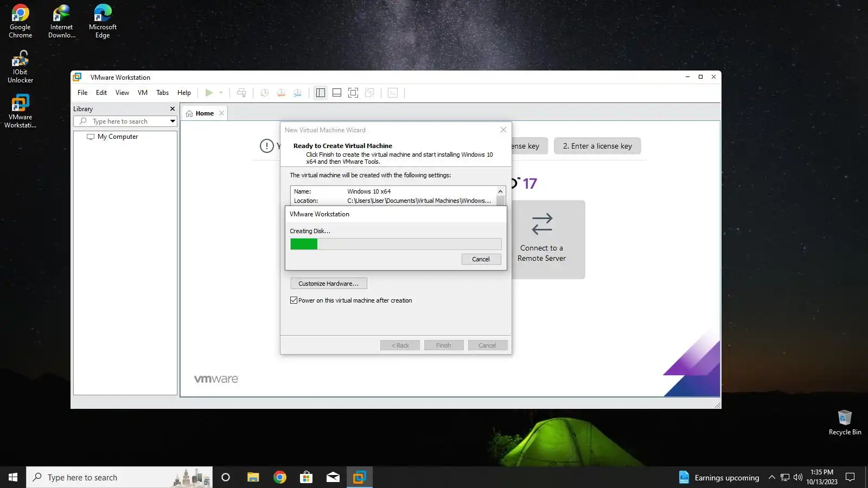
Task: Open the taskbar clock and date
Action: [822, 477]
